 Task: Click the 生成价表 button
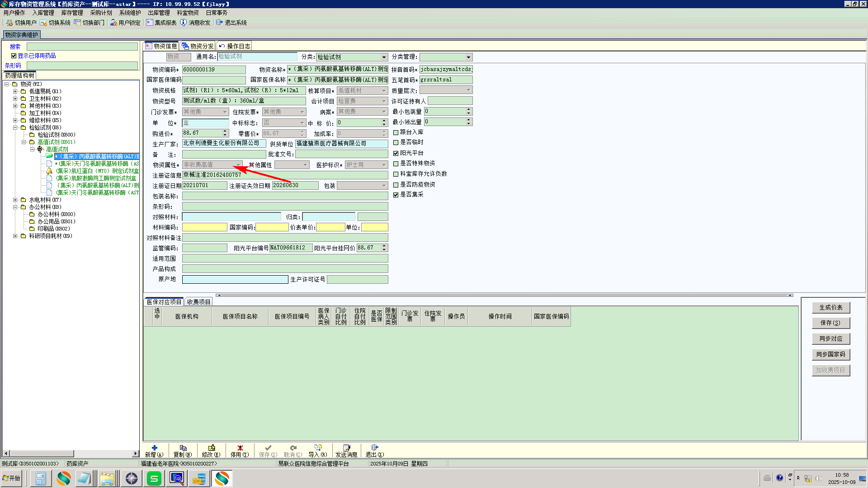coord(830,307)
